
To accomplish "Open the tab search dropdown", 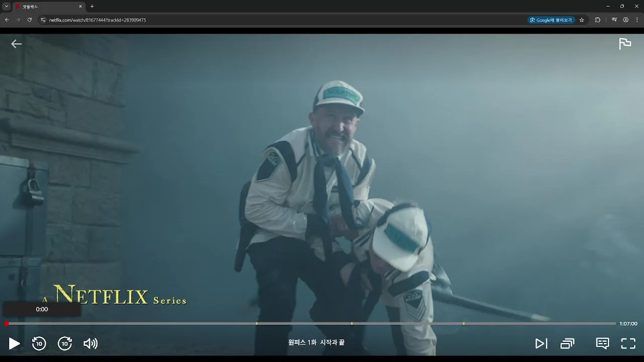I will pos(7,7).
